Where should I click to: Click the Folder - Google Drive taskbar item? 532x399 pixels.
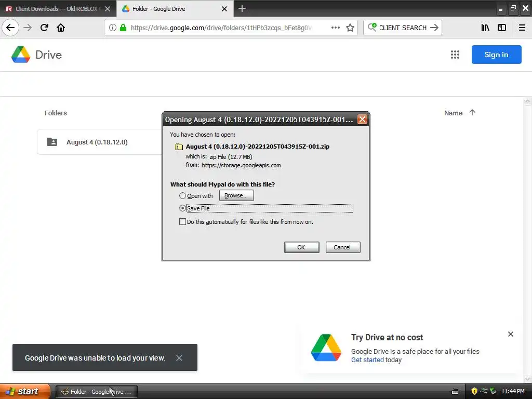[97, 392]
